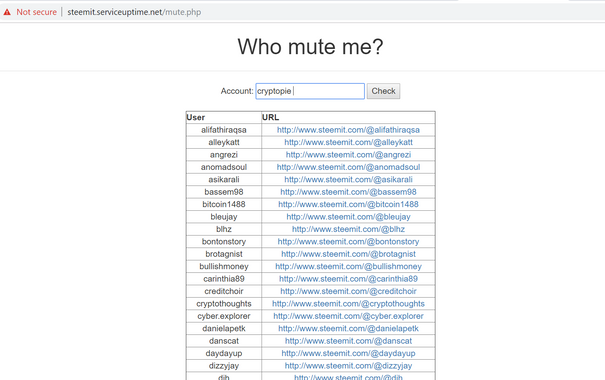Open the bleujay steemit link

pyautogui.click(x=348, y=217)
